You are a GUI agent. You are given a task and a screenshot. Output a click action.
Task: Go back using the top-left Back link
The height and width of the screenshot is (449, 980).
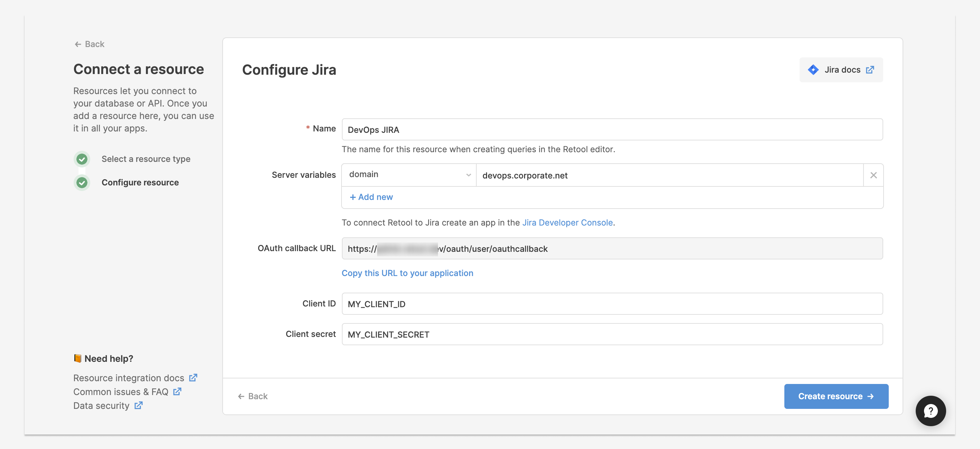[90, 44]
